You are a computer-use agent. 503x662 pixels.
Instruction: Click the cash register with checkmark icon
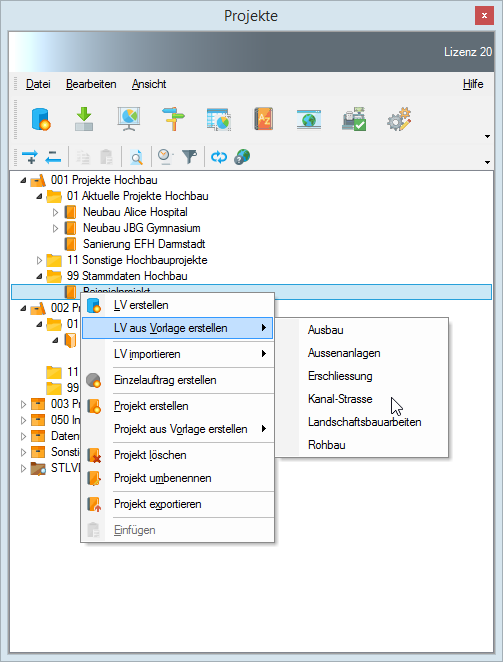(354, 119)
